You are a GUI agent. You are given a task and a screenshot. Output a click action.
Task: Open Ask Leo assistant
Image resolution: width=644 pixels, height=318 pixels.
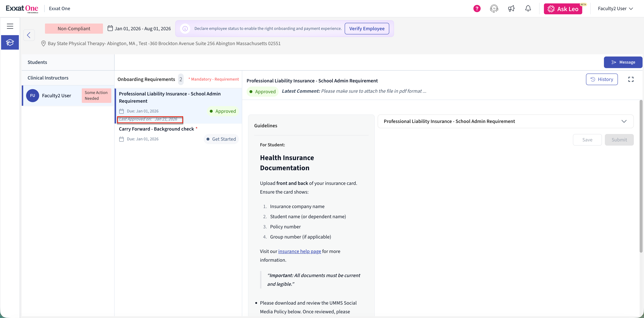pyautogui.click(x=563, y=9)
